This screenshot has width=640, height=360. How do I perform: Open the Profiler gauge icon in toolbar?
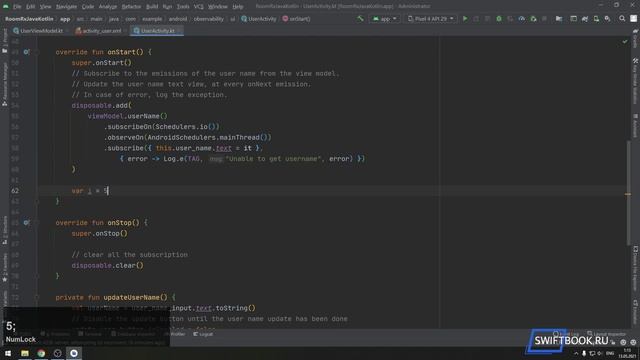click(x=522, y=19)
